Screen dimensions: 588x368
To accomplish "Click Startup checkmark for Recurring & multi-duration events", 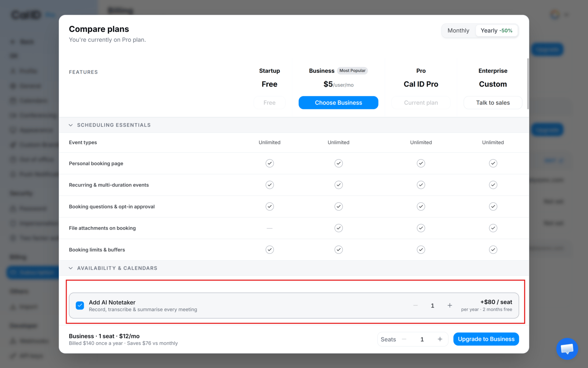I will coord(270,185).
